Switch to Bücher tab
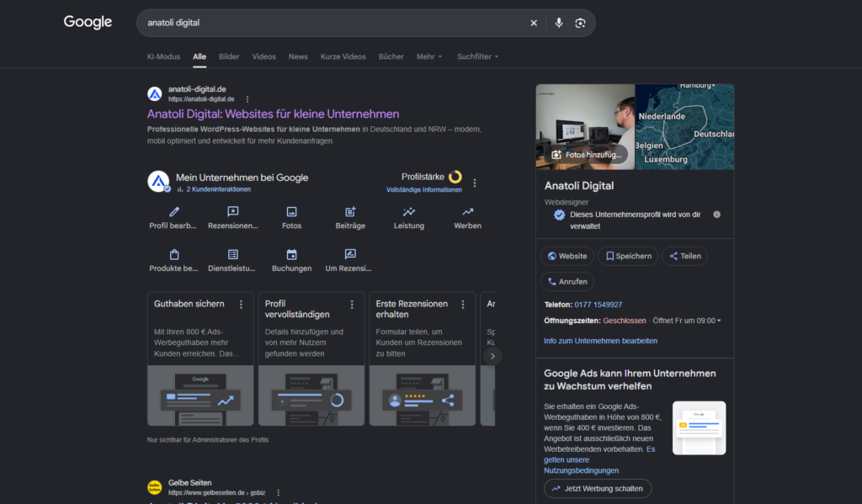This screenshot has height=504, width=862. click(391, 56)
